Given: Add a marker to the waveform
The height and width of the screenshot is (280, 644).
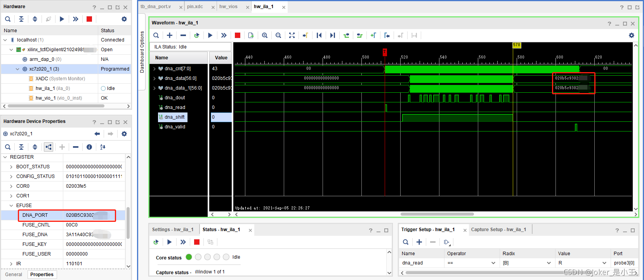Looking at the screenshot, I should (373, 35).
